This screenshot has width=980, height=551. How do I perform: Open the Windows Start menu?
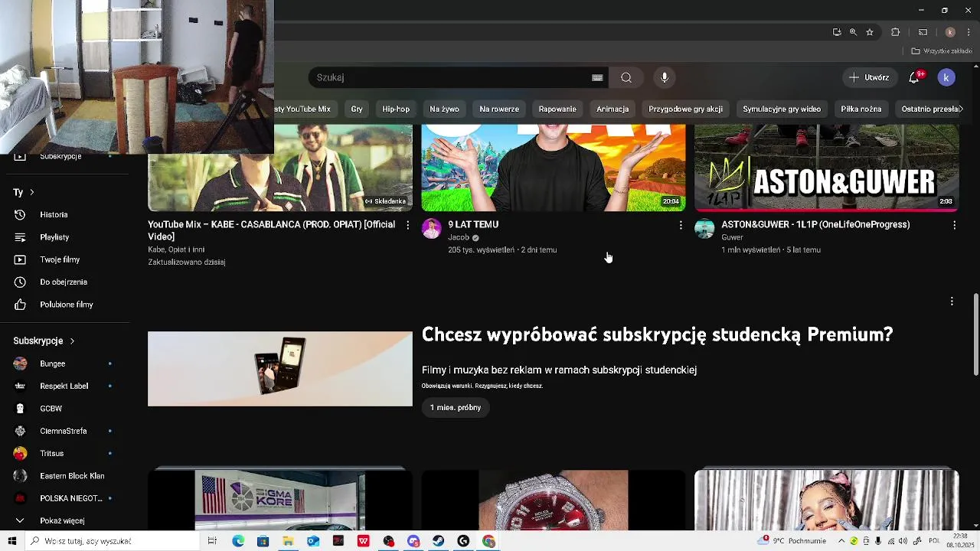click(x=11, y=541)
